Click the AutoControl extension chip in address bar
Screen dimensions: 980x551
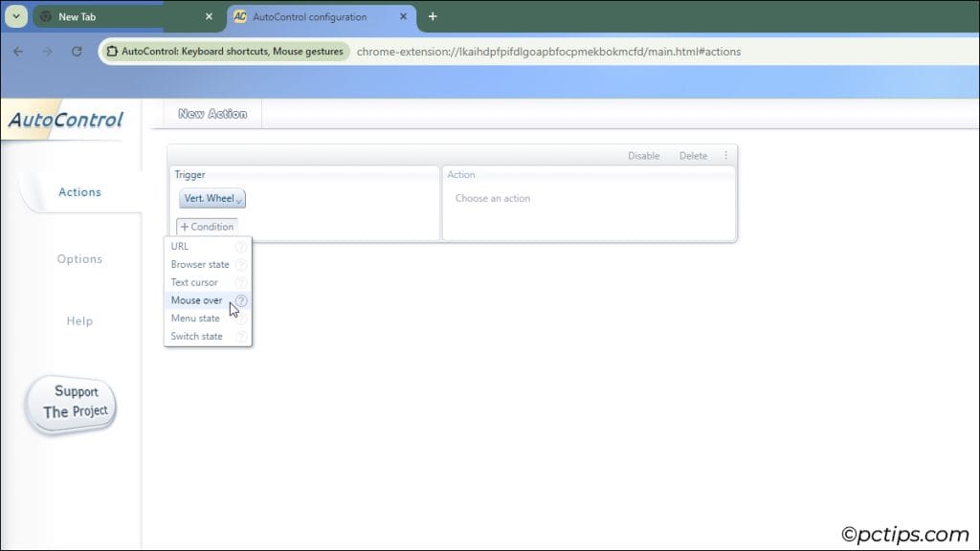click(x=225, y=52)
